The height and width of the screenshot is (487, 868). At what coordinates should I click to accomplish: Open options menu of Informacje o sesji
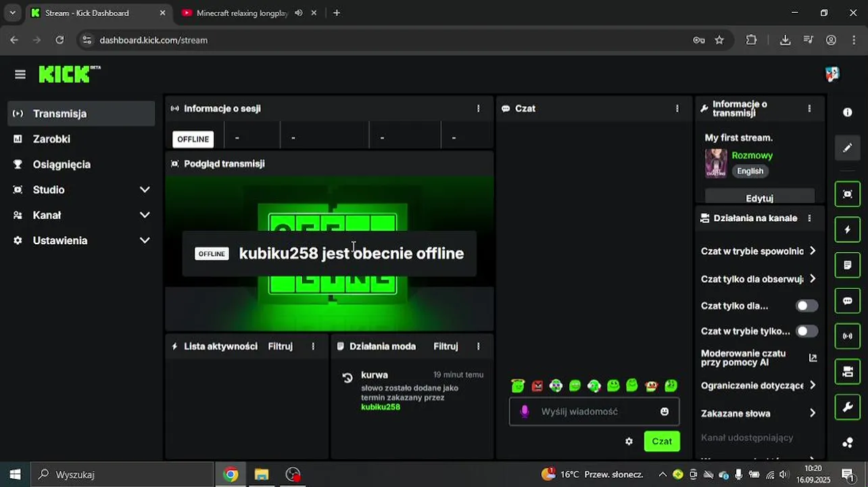click(x=478, y=108)
